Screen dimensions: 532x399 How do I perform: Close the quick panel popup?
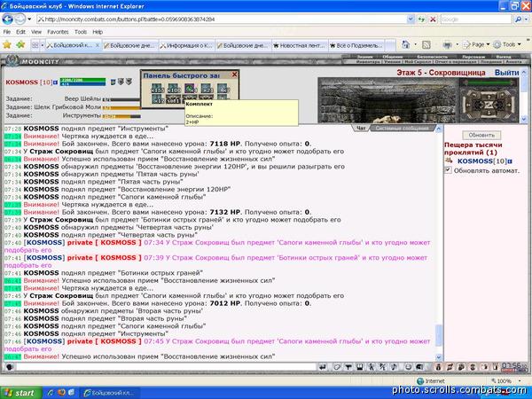coord(234,74)
